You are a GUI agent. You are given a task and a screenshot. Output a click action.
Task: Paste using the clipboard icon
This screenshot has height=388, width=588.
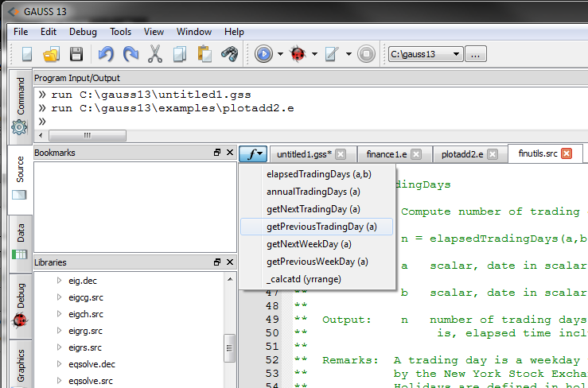pos(204,53)
